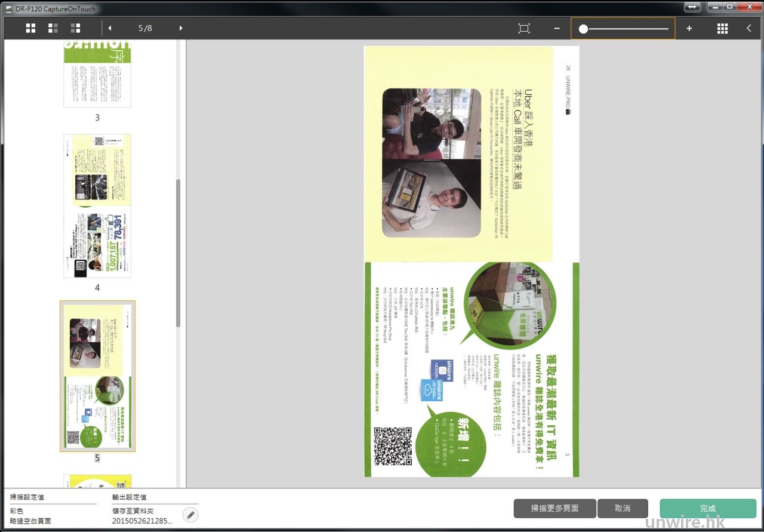
Task: Go to previous page arrow
Action: pyautogui.click(x=110, y=28)
